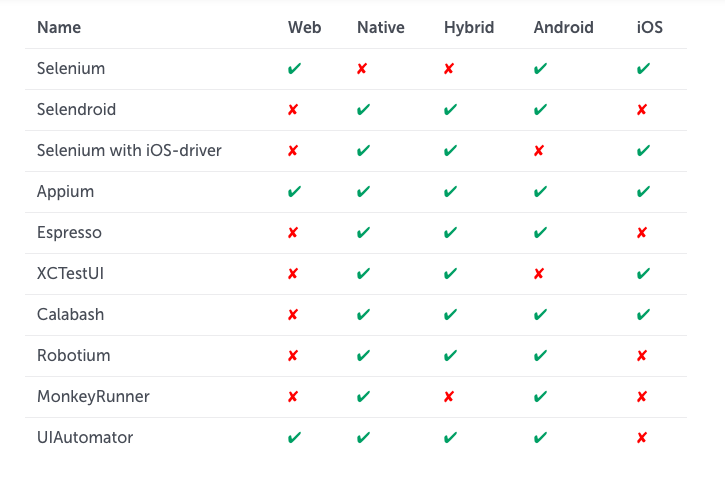Click the Android column header
725x482 pixels.
coord(564,28)
